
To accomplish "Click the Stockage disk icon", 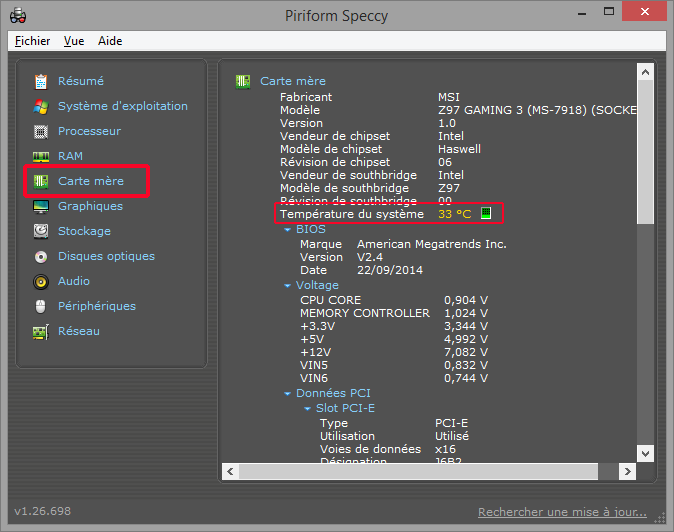I will click(x=41, y=231).
